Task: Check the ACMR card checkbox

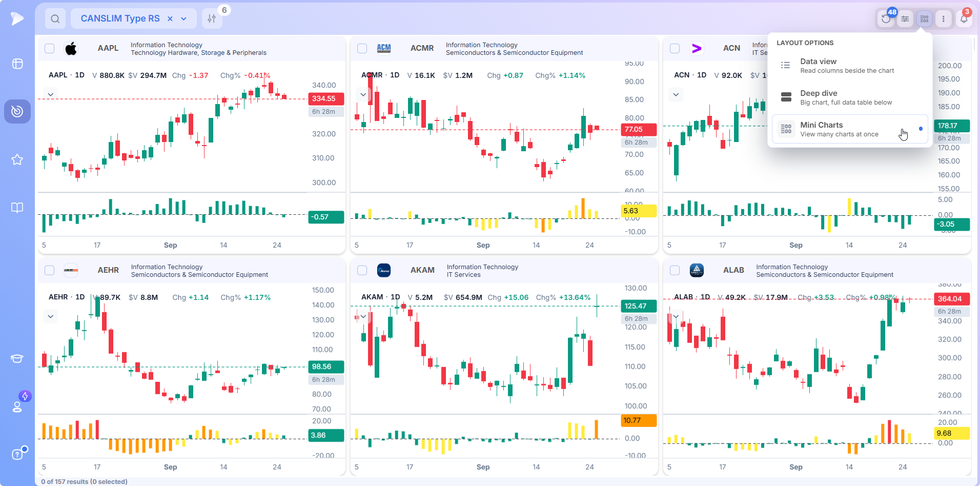Action: (362, 48)
